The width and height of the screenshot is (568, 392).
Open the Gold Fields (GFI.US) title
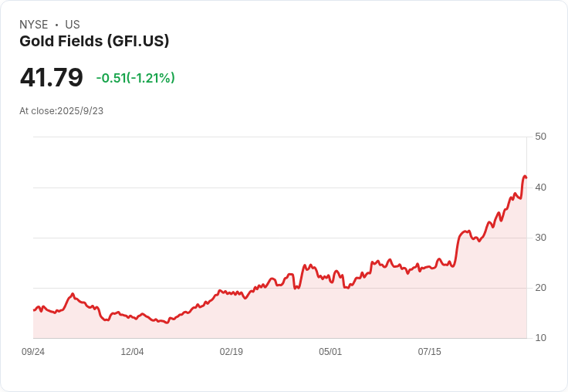point(94,42)
